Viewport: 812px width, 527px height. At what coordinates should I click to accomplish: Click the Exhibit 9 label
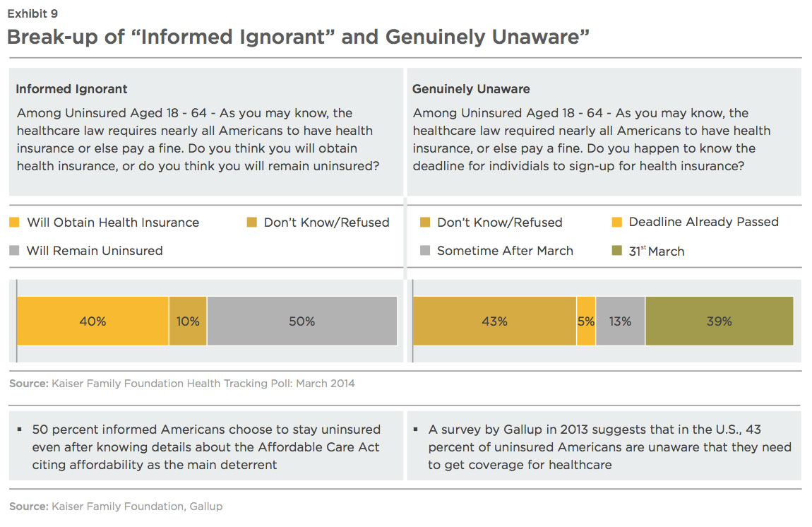coord(32,13)
